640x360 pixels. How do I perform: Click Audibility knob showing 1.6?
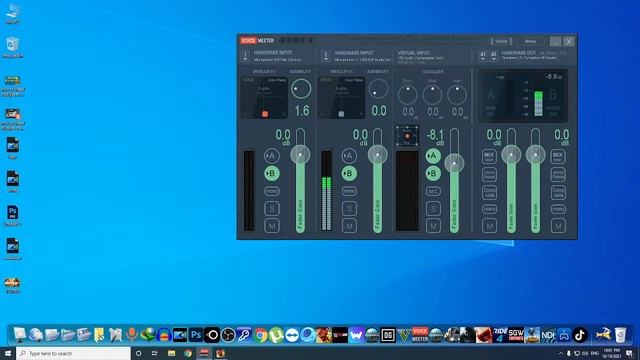click(x=301, y=89)
